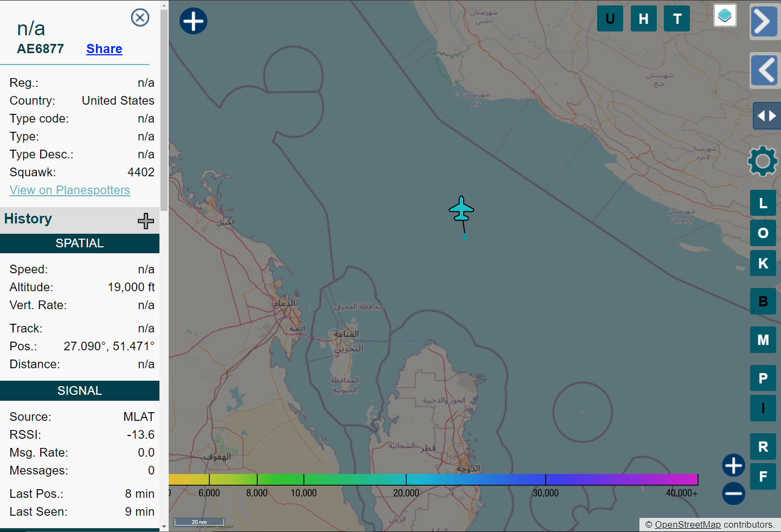Toggle the M map button
781x532 pixels.
[763, 340]
